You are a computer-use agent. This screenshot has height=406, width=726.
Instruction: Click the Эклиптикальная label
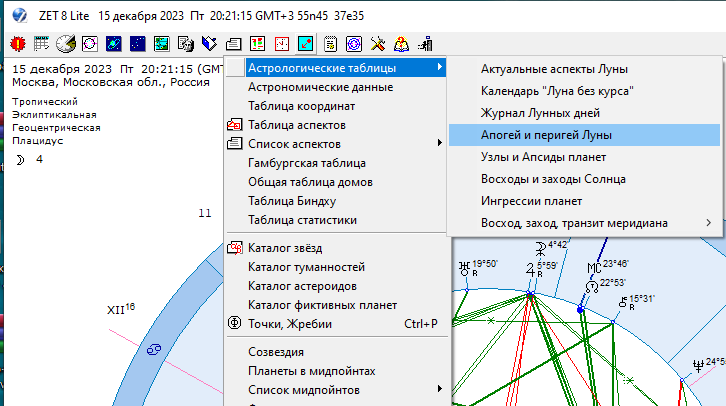(x=54, y=115)
